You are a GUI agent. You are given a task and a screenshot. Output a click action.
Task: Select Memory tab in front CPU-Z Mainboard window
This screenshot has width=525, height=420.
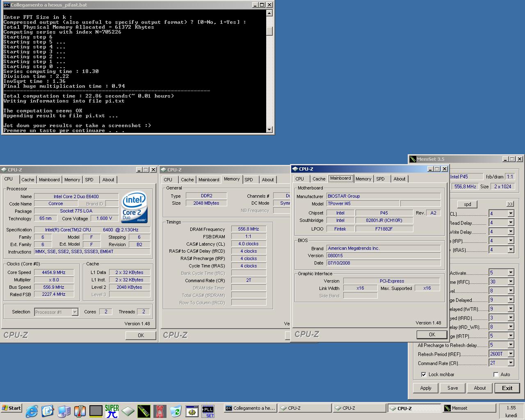click(x=363, y=179)
